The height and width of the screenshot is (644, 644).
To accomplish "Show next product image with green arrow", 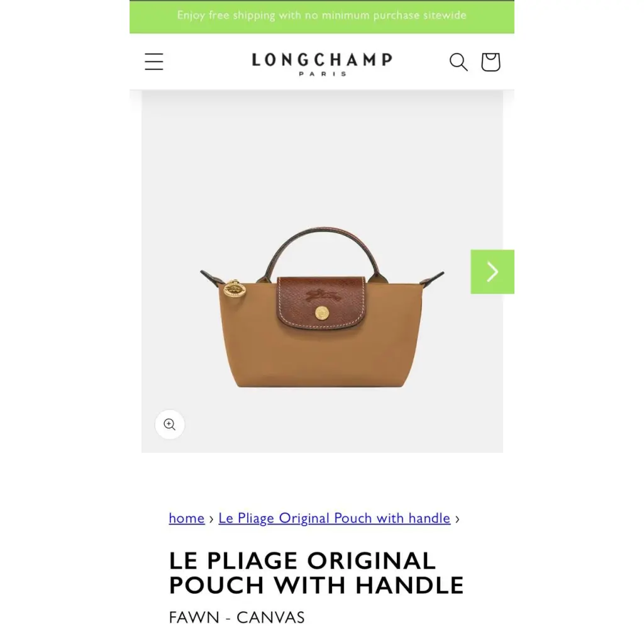I will 492,272.
